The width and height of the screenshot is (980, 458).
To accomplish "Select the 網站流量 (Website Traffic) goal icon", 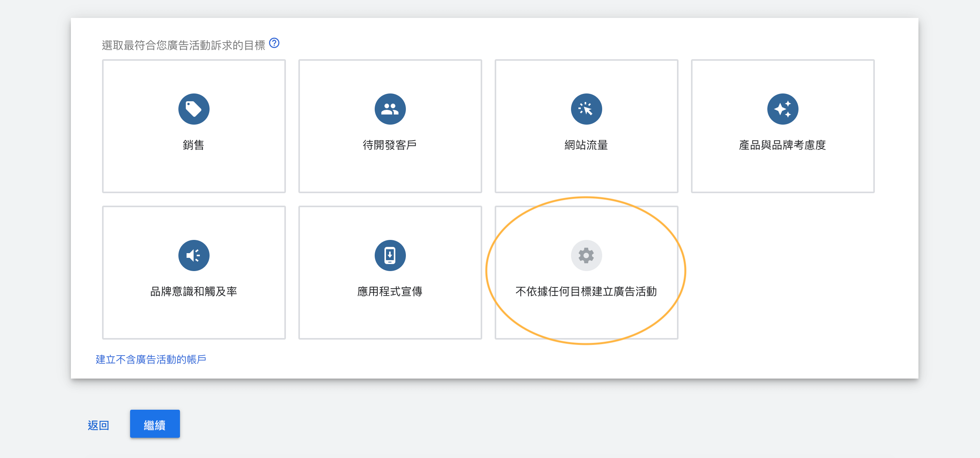I will [586, 109].
